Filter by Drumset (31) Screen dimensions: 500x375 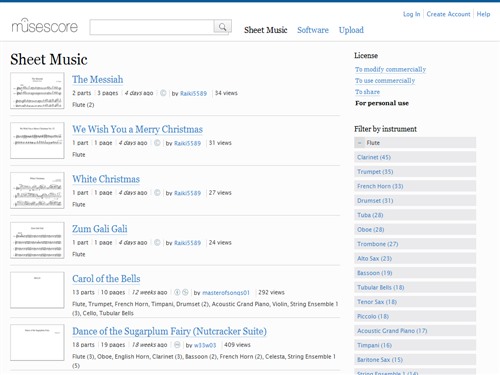[415, 200]
